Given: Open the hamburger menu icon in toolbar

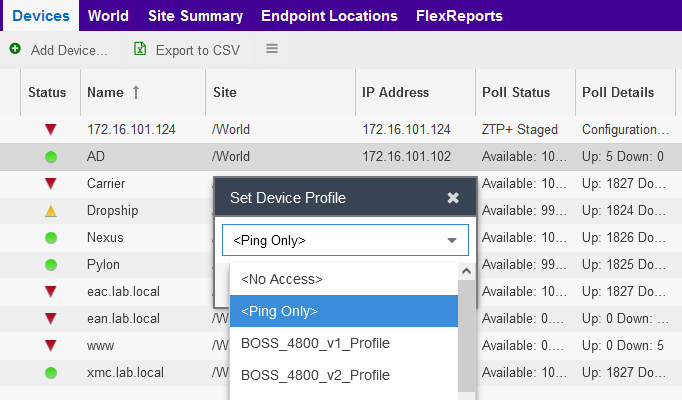Looking at the screenshot, I should coord(272,49).
